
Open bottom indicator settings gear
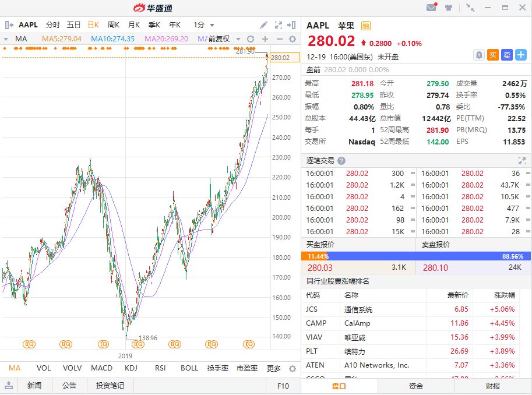point(293,369)
